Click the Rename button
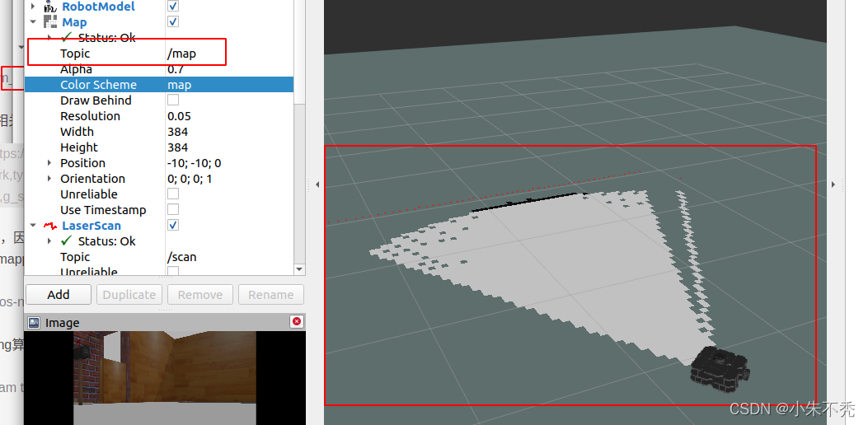This screenshot has height=425, width=868. [x=270, y=294]
